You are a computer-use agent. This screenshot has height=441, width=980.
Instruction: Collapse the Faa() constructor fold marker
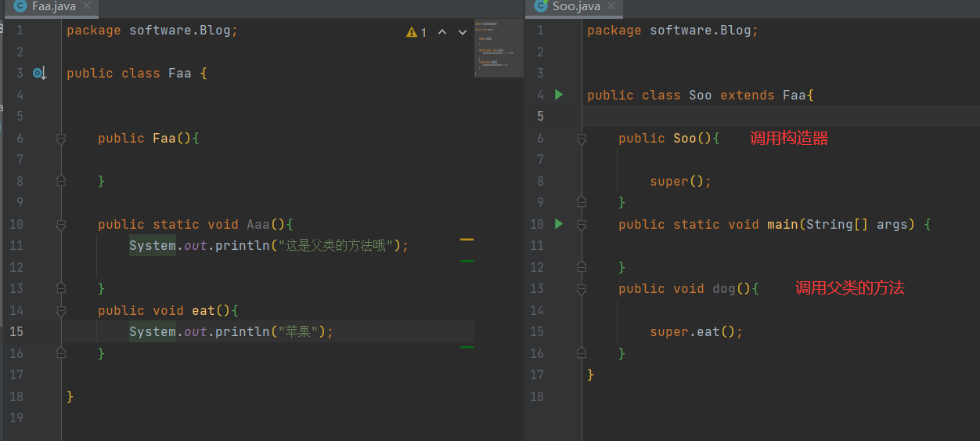pyautogui.click(x=61, y=139)
